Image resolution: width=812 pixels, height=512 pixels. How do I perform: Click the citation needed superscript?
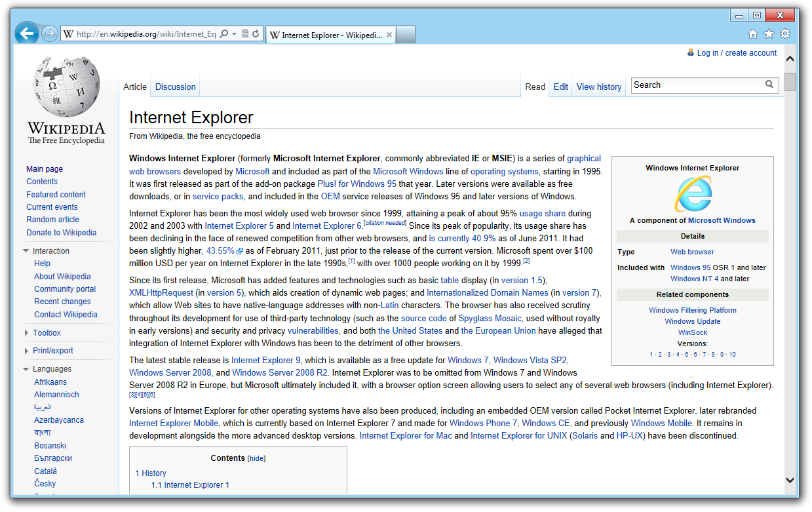(385, 223)
